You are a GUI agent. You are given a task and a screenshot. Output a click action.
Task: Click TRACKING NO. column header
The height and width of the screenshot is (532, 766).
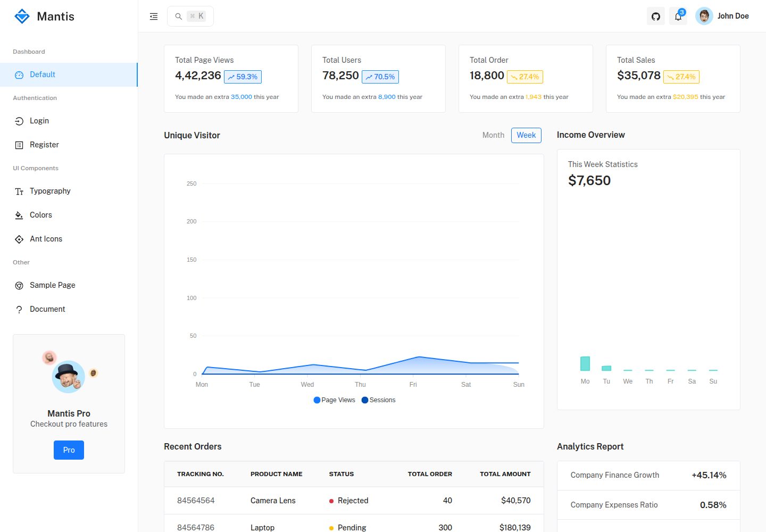[201, 474]
